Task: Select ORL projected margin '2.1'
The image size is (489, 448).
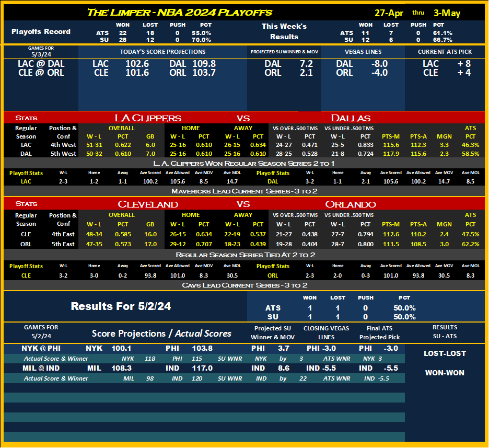Action: point(306,73)
